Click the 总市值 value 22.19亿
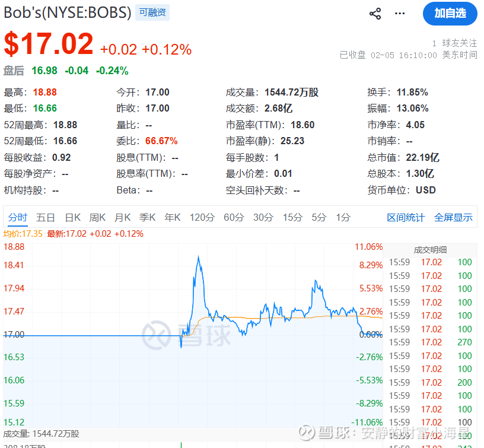Screen dimensions: 484x448 [x=422, y=157]
